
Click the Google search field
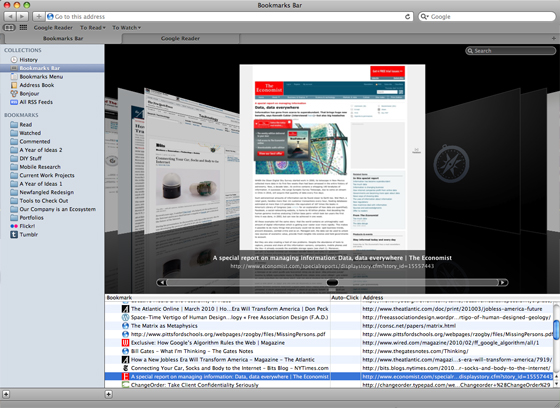click(487, 16)
